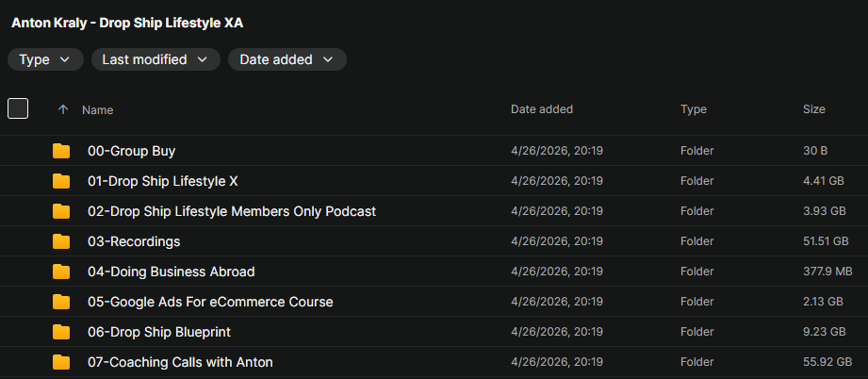
Task: Sort by the Size column header
Action: [x=813, y=109]
